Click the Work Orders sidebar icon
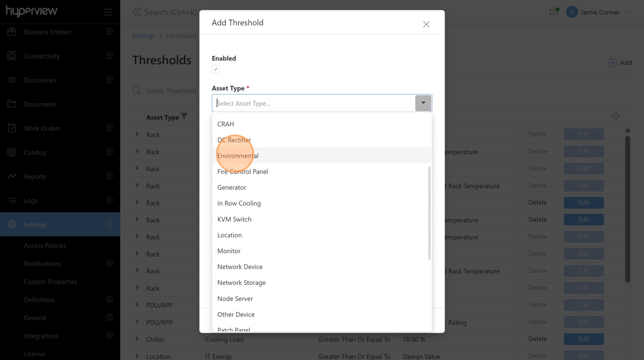Image resolution: width=644 pixels, height=360 pixels. point(12,128)
